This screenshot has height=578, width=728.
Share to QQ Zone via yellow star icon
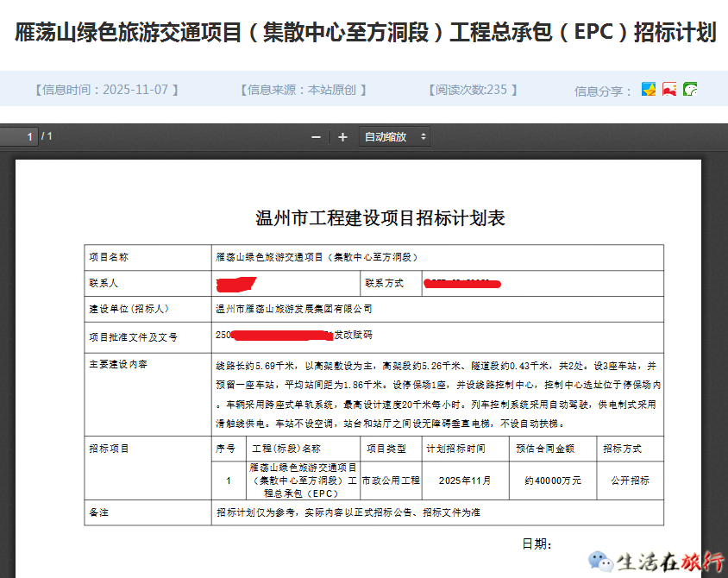[649, 89]
